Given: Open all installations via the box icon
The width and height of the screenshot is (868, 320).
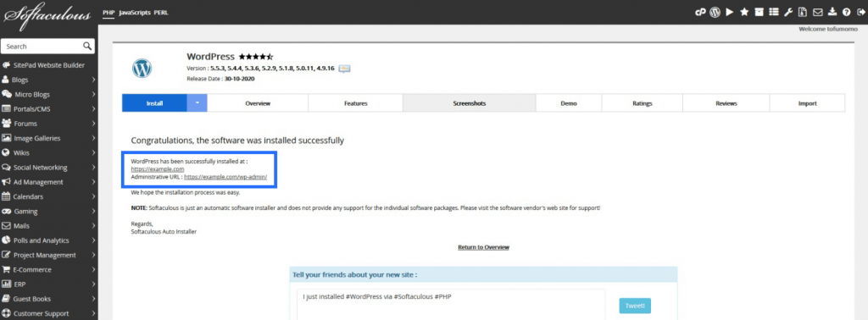Looking at the screenshot, I should (x=759, y=12).
